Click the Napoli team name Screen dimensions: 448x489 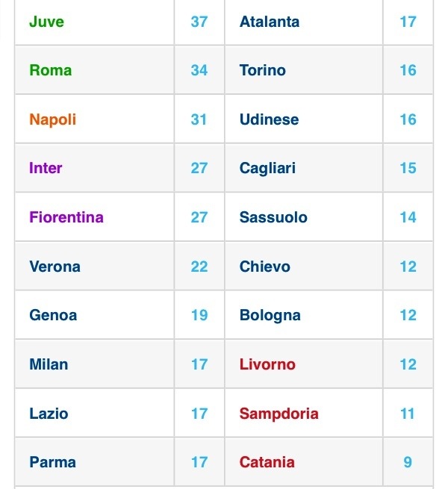(x=53, y=119)
